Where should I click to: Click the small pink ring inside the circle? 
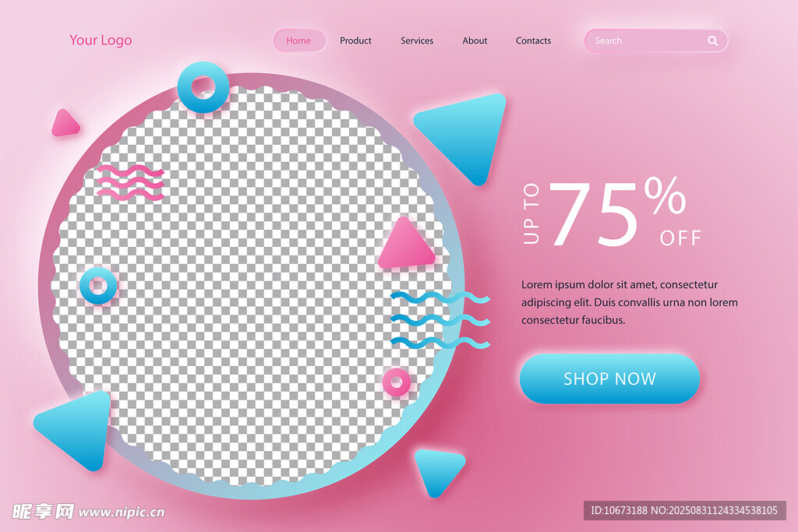tap(397, 382)
